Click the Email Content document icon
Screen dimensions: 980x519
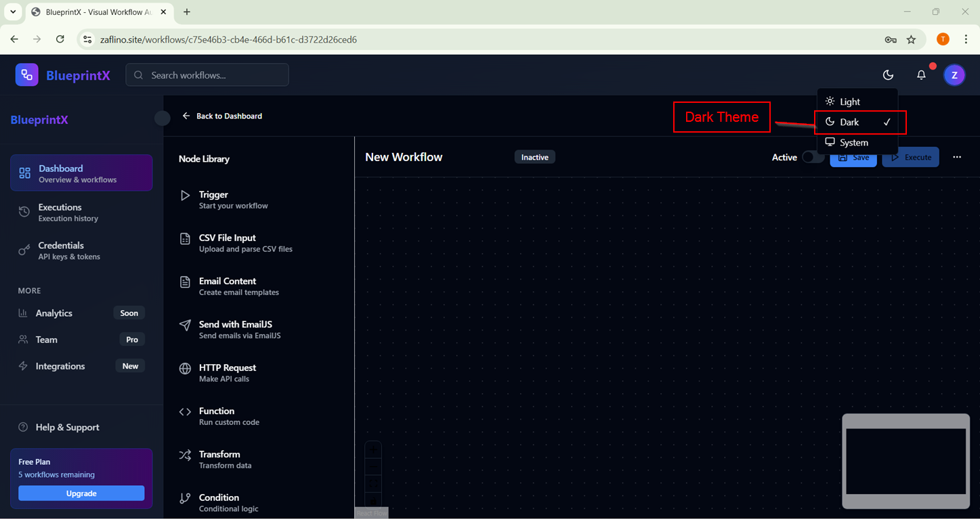185,282
